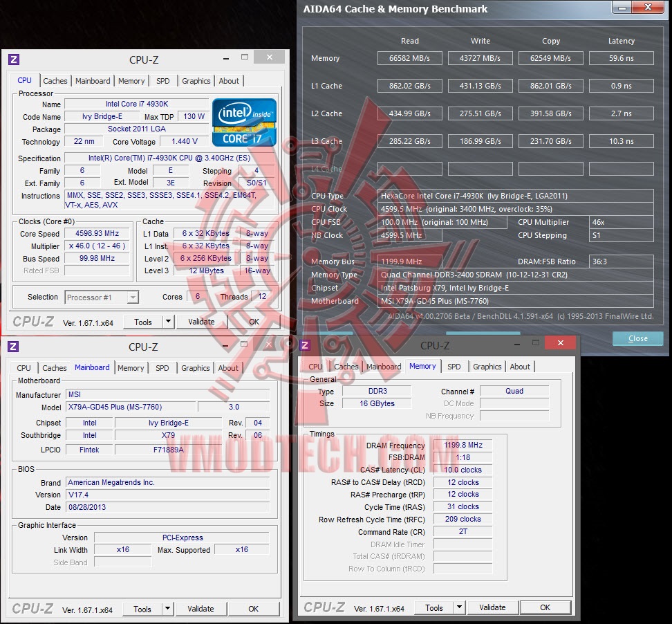Click the CPU Clock field showing 4599.5 MHz overclock
This screenshot has width=672, height=624.
(x=516, y=209)
